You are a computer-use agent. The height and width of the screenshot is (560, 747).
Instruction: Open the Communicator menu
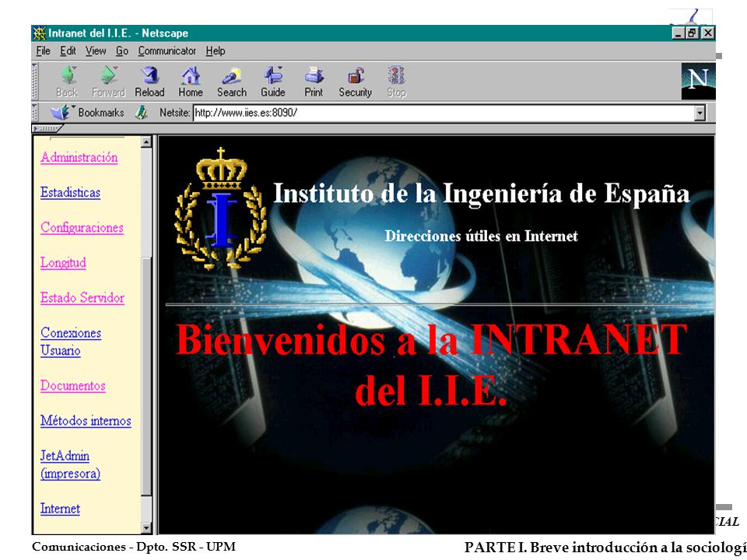[x=167, y=51]
